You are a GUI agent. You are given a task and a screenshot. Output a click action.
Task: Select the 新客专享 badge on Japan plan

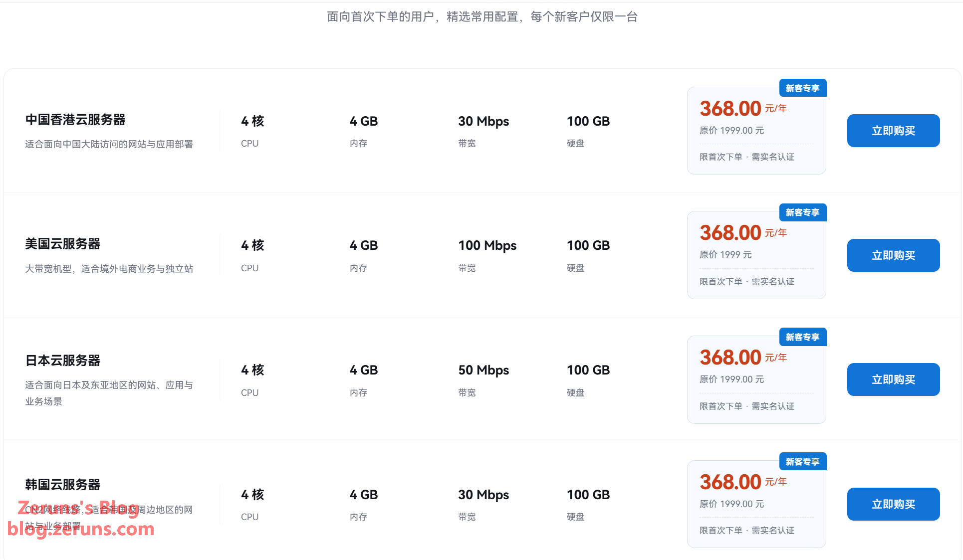[x=803, y=337]
